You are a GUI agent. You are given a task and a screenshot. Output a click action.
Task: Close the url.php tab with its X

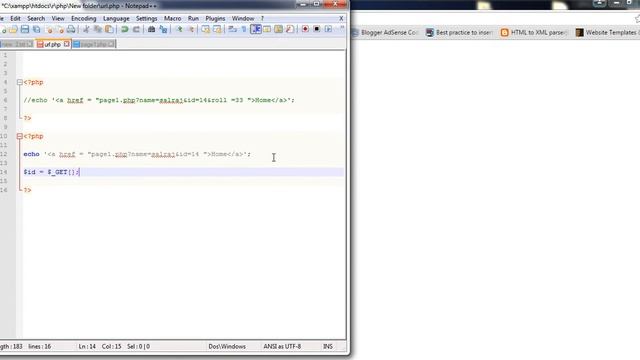(x=67, y=44)
